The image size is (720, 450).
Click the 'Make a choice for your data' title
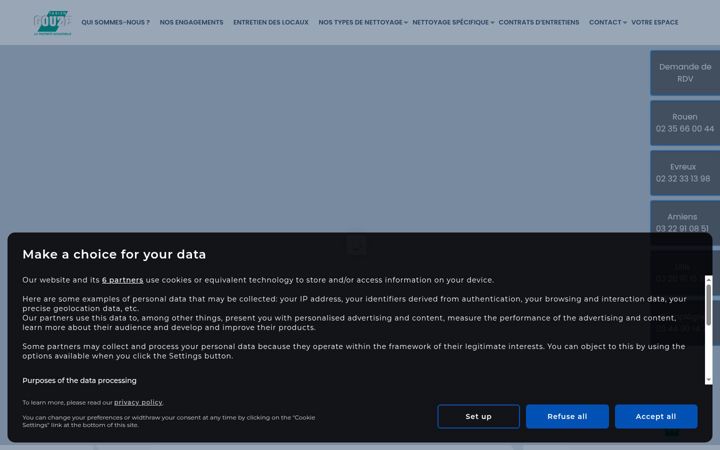[x=114, y=254]
